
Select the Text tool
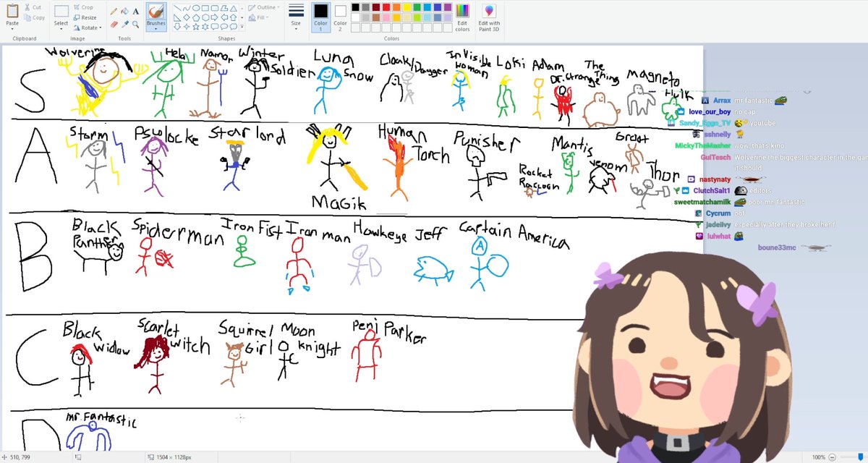pyautogui.click(x=136, y=12)
